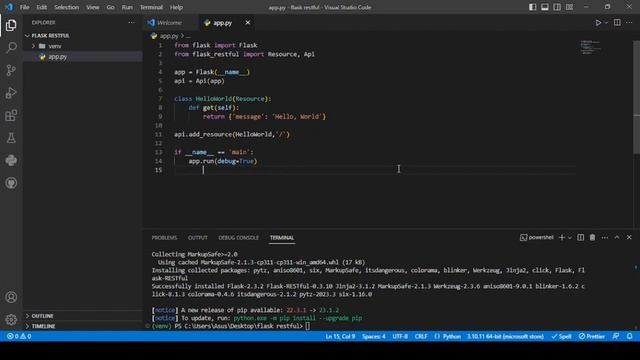Split the terminal pane
This screenshot has width=640, height=360.
(x=580, y=238)
